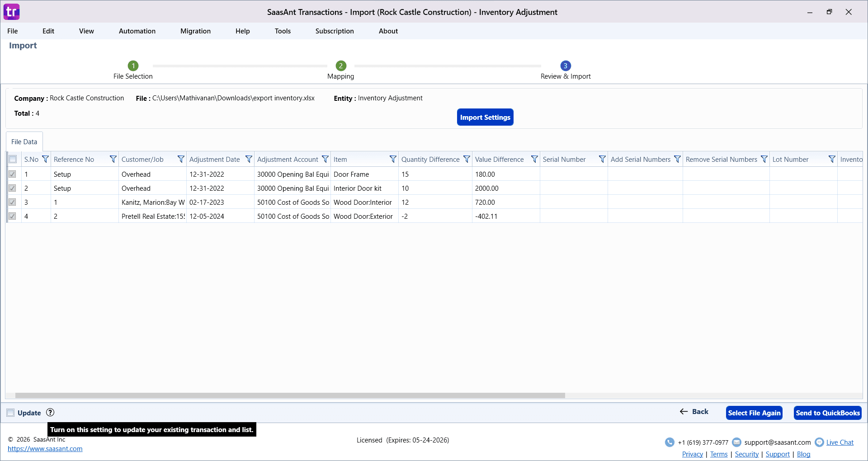
Task: Filter the S.No column
Action: (x=45, y=159)
